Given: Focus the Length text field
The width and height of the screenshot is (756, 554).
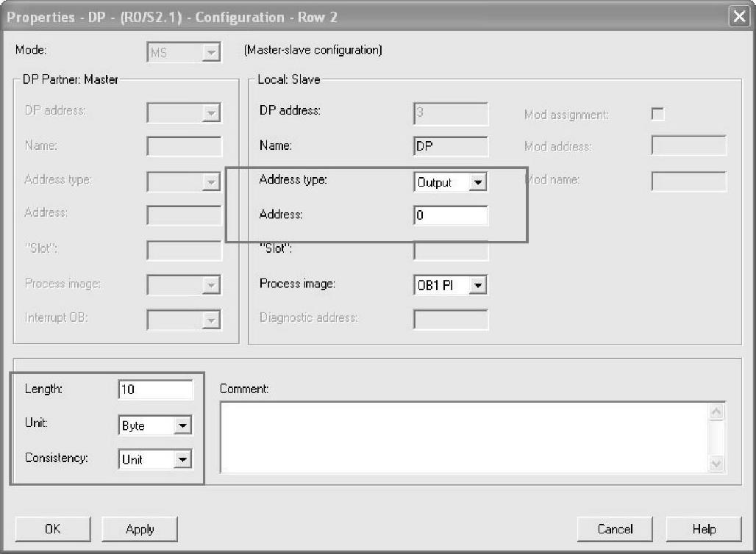Looking at the screenshot, I should (x=155, y=390).
